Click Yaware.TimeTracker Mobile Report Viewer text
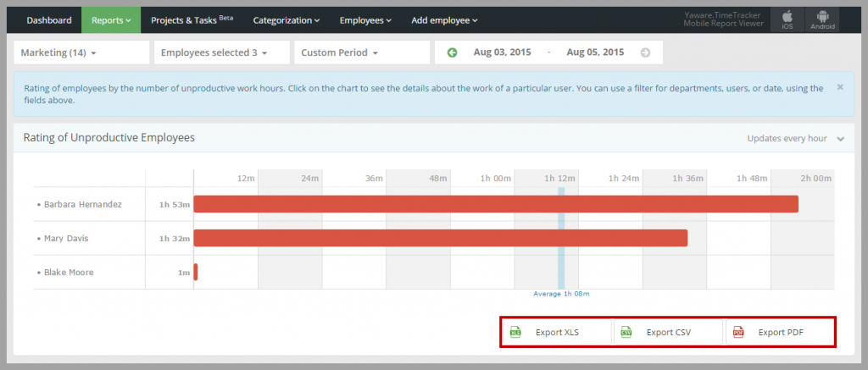The image size is (868, 370). [x=723, y=19]
